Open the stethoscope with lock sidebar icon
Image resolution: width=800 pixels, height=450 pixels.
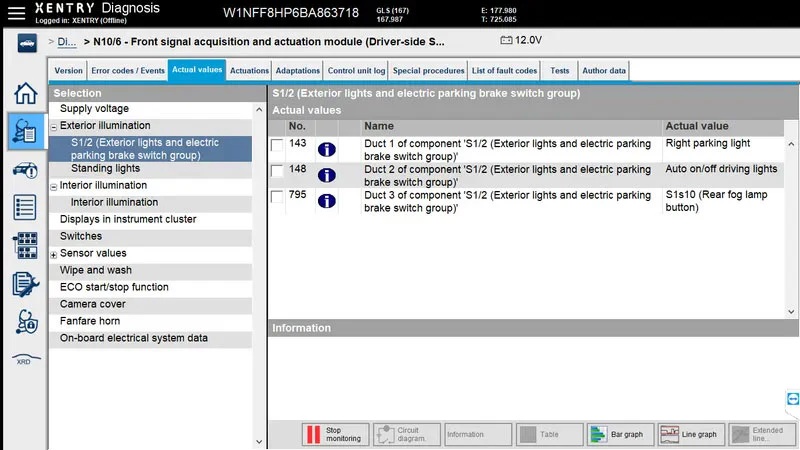(x=27, y=322)
